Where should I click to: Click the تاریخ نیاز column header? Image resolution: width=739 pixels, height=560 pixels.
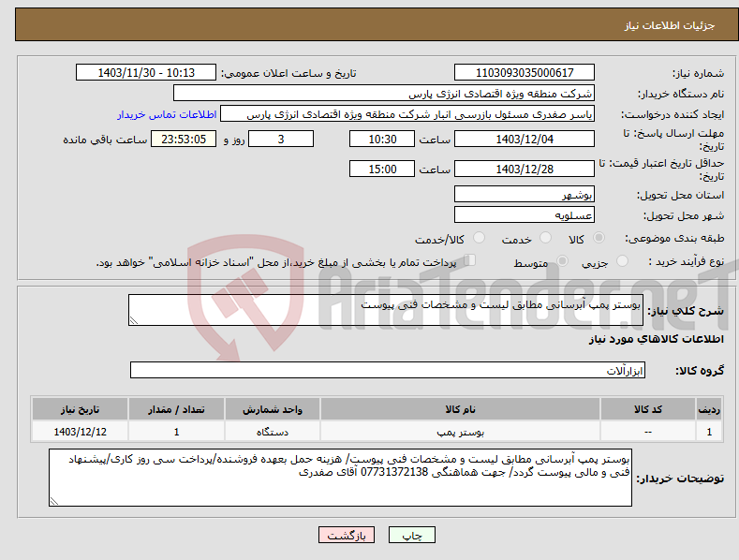(x=81, y=409)
